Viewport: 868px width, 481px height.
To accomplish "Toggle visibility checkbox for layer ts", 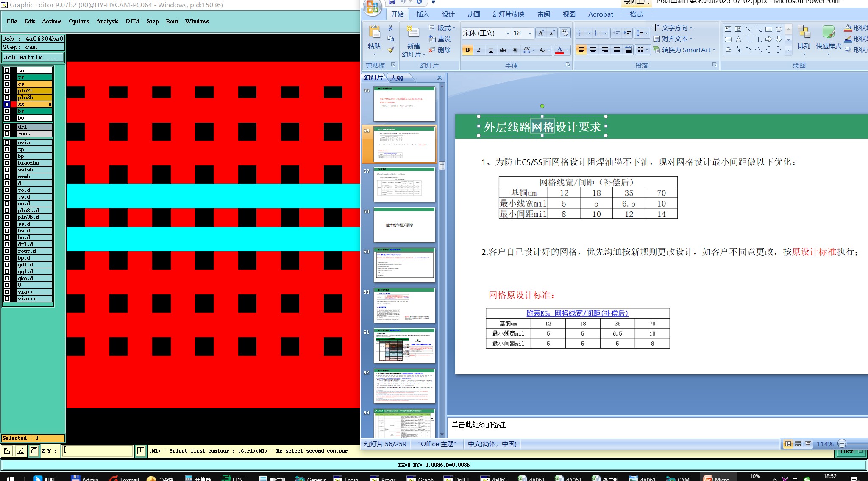I will pyautogui.click(x=7, y=77).
